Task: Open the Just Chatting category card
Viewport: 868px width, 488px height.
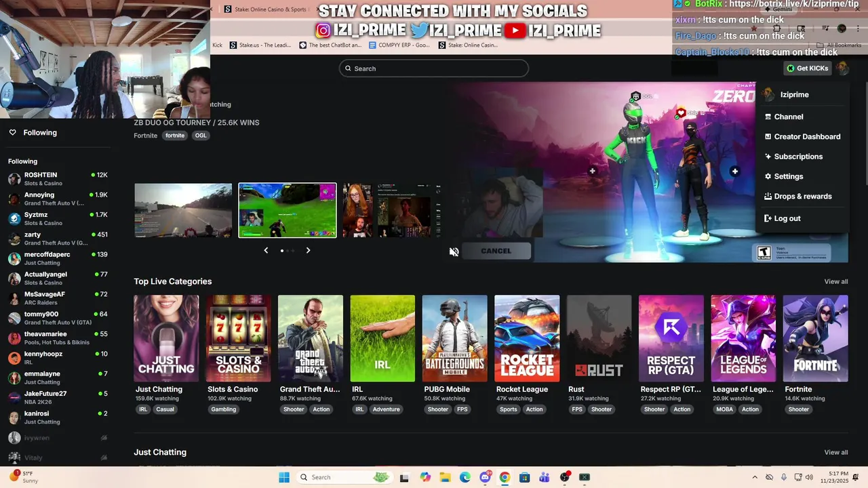Action: point(166,338)
